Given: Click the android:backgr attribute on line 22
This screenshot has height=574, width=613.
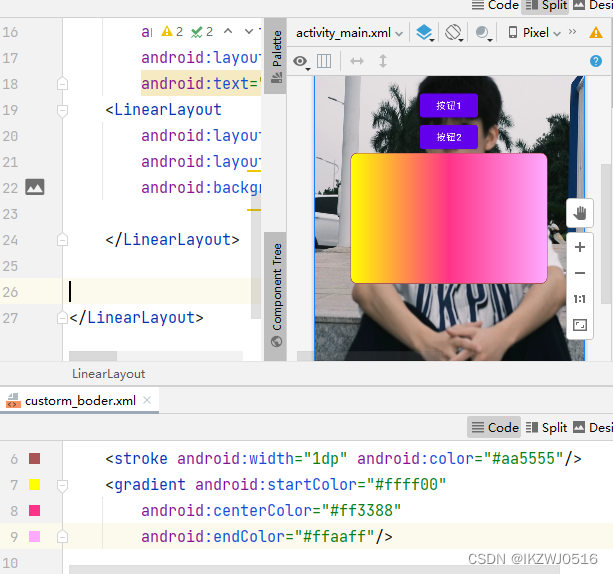Looking at the screenshot, I should (201, 188).
